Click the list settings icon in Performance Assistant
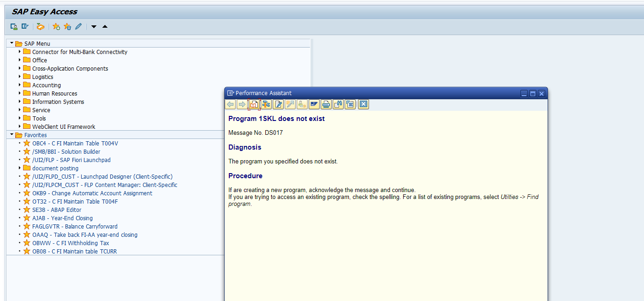Screen dimensions: 644x301 pyautogui.click(x=350, y=104)
